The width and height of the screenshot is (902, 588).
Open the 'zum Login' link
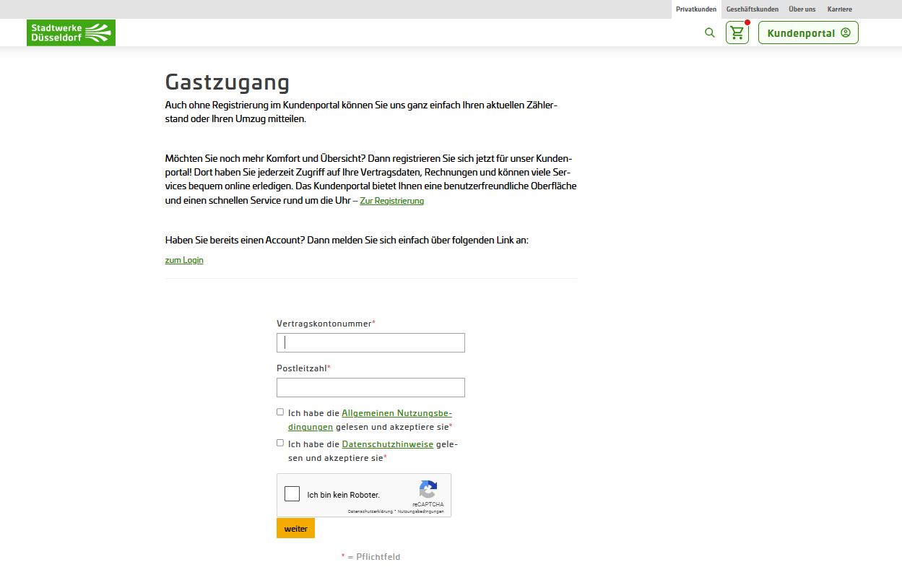184,259
